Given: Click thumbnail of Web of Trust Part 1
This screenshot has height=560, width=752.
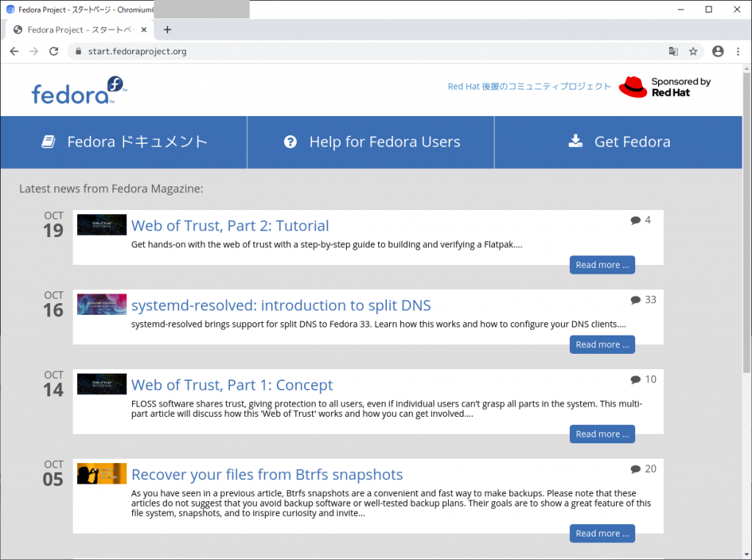Looking at the screenshot, I should click(101, 384).
